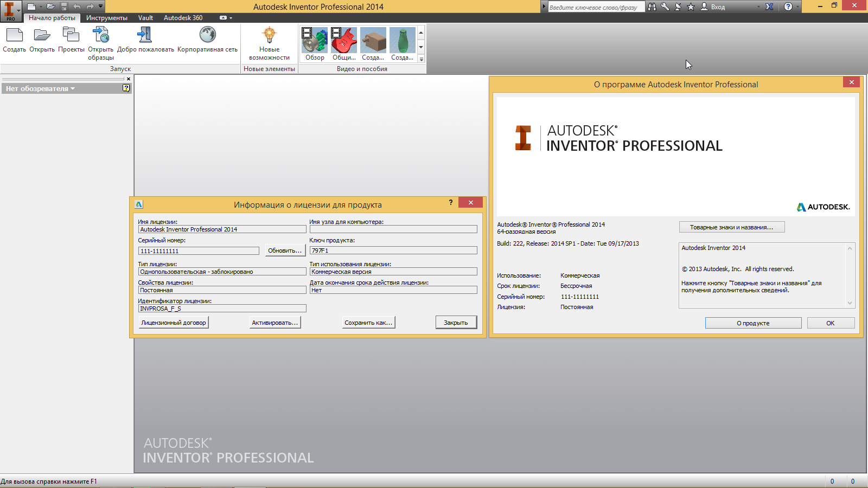Screen dimensions: 868x488
Task: Expand the video gallery with bottom arrow
Action: [421, 59]
